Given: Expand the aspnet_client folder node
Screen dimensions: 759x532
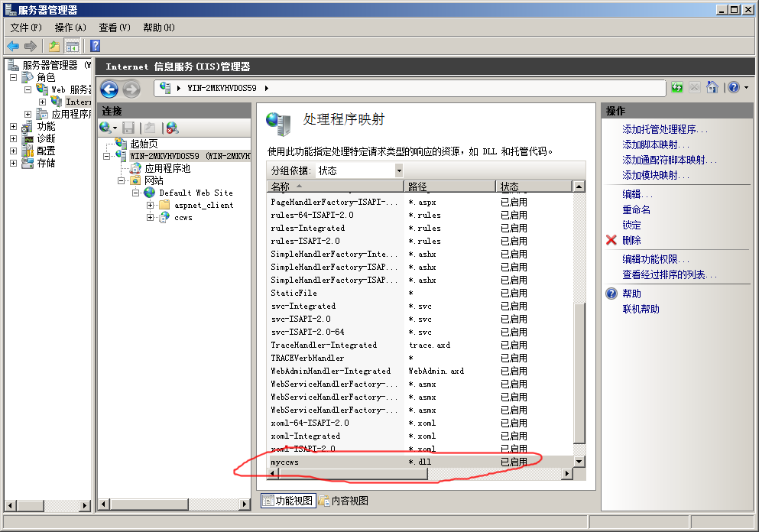Looking at the screenshot, I should (151, 206).
